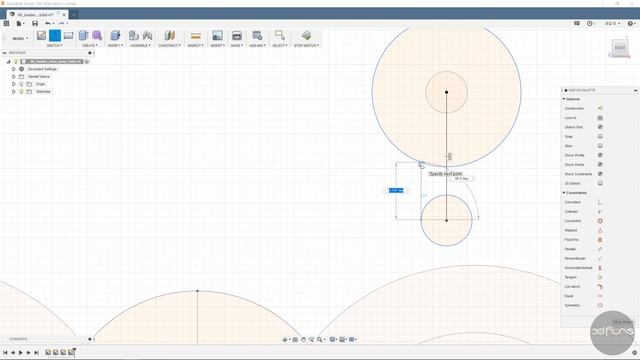
Task: Toggle the Snap checkbox
Action: point(600,137)
